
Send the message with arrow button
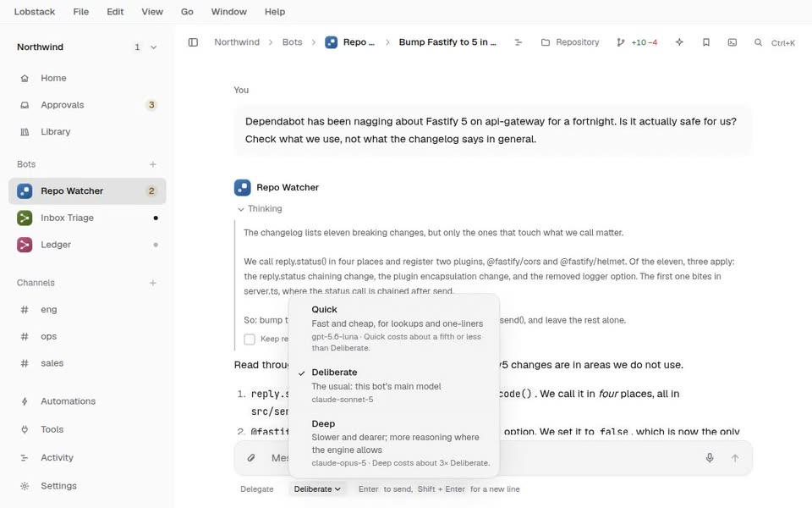tap(735, 458)
